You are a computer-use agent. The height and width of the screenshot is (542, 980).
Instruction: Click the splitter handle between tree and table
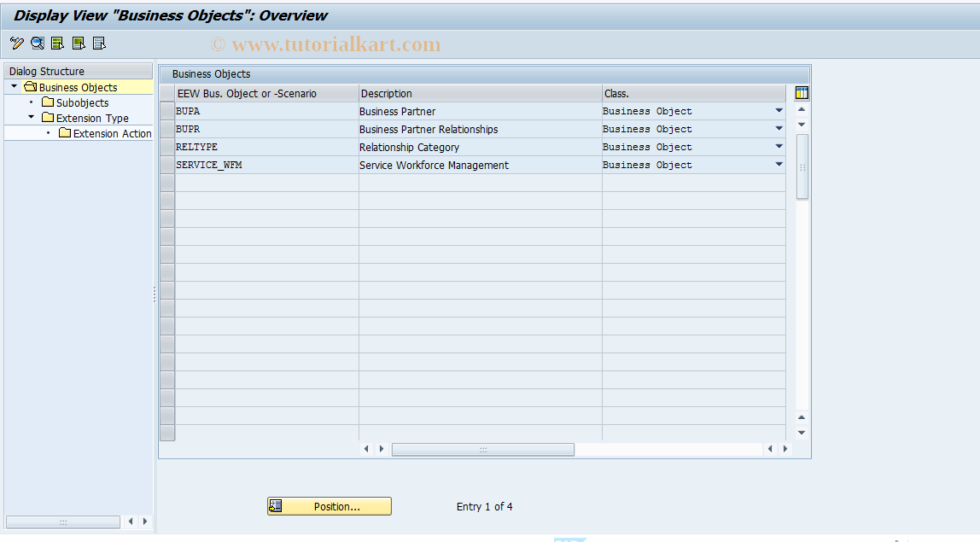(155, 294)
